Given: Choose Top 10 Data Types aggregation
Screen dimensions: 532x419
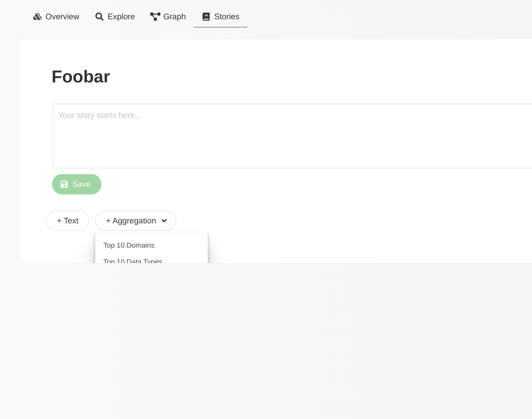Looking at the screenshot, I should pyautogui.click(x=133, y=261).
